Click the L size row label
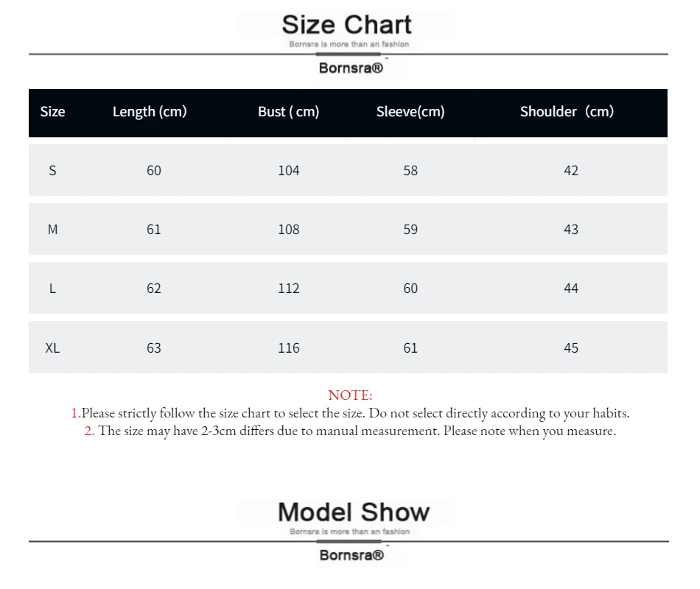 tap(52, 289)
